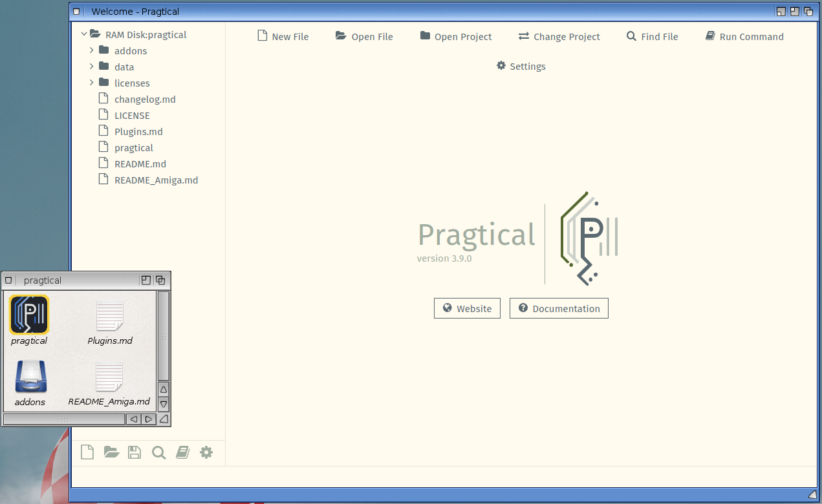The image size is (822, 504).
Task: Open Settings from the welcome page
Action: (521, 66)
